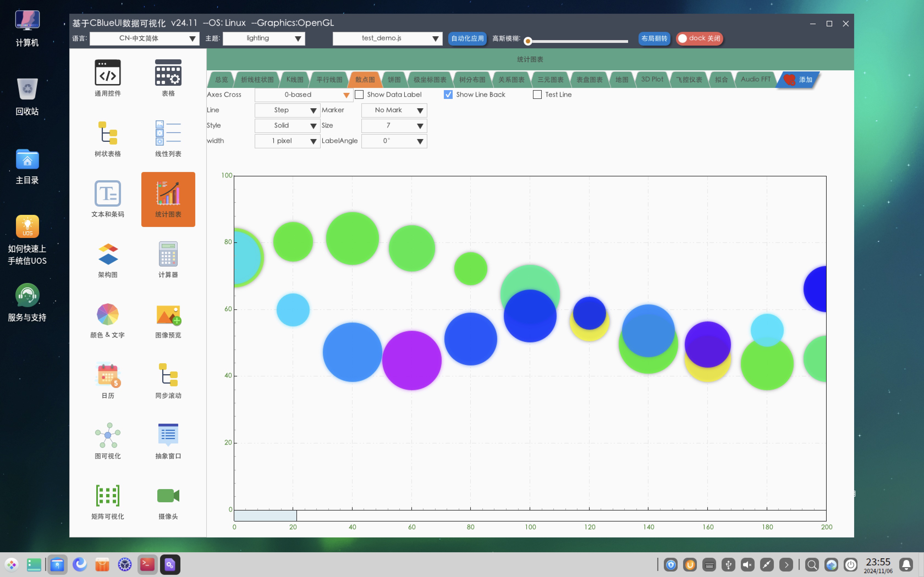Click the 自动化应用 button
This screenshot has width=924, height=577.
point(467,38)
